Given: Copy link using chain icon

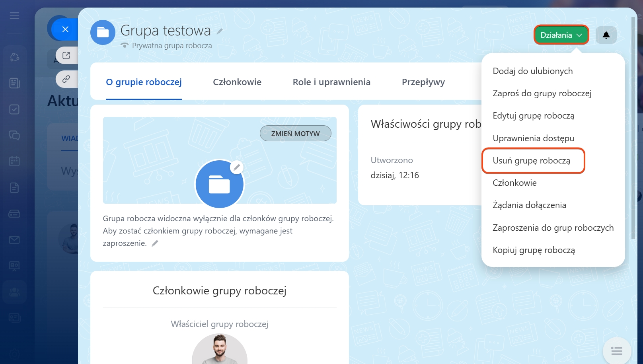Looking at the screenshot, I should 66,79.
